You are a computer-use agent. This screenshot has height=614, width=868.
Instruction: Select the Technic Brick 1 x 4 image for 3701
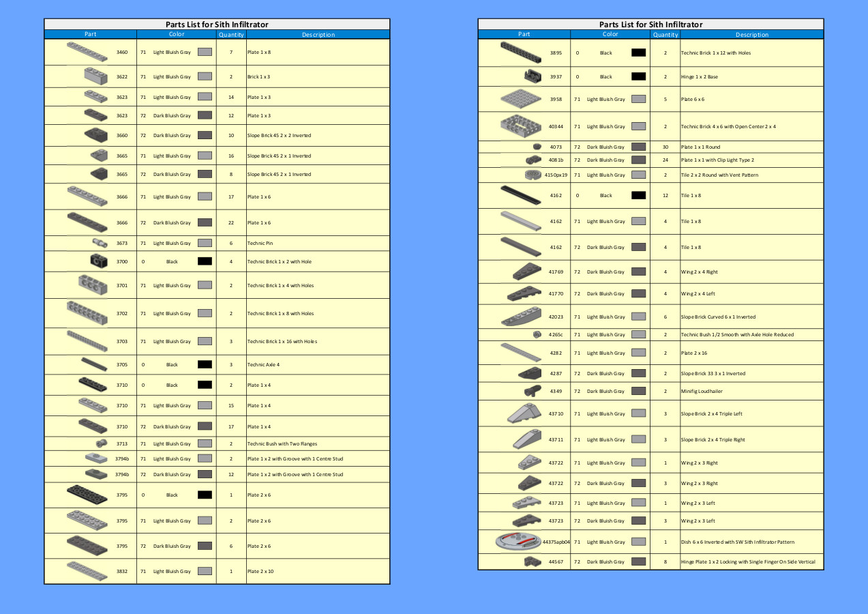pyautogui.click(x=93, y=284)
